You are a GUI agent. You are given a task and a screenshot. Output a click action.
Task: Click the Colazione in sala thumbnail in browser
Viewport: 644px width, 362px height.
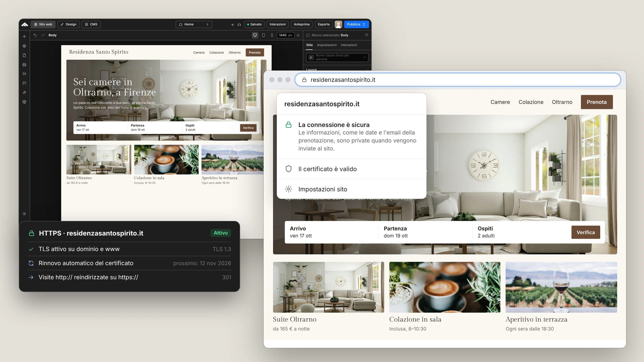pos(444,287)
